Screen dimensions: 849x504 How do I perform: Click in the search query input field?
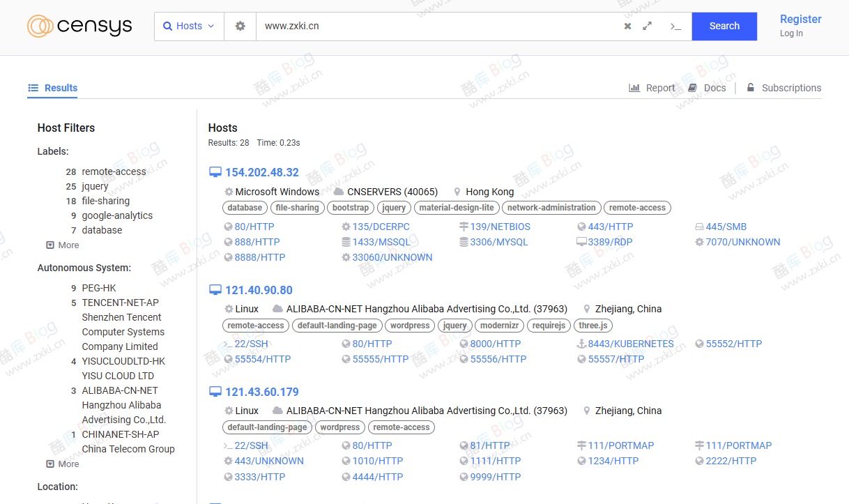click(x=436, y=26)
